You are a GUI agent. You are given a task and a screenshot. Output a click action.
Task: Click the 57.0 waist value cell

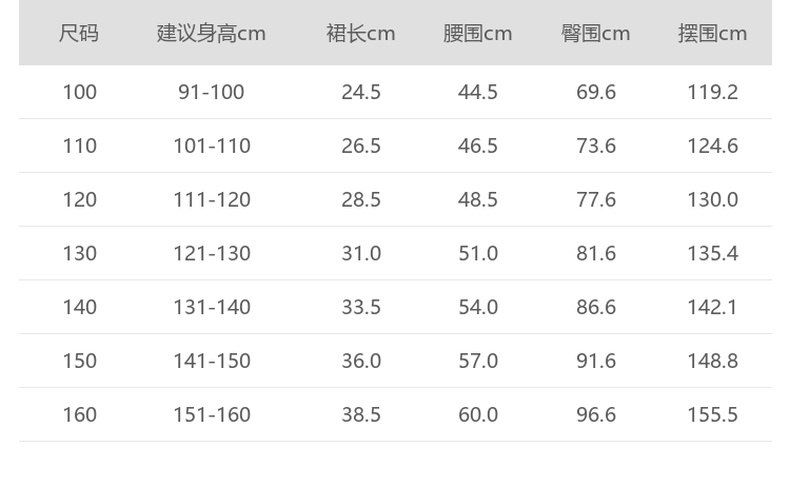pyautogui.click(x=478, y=361)
